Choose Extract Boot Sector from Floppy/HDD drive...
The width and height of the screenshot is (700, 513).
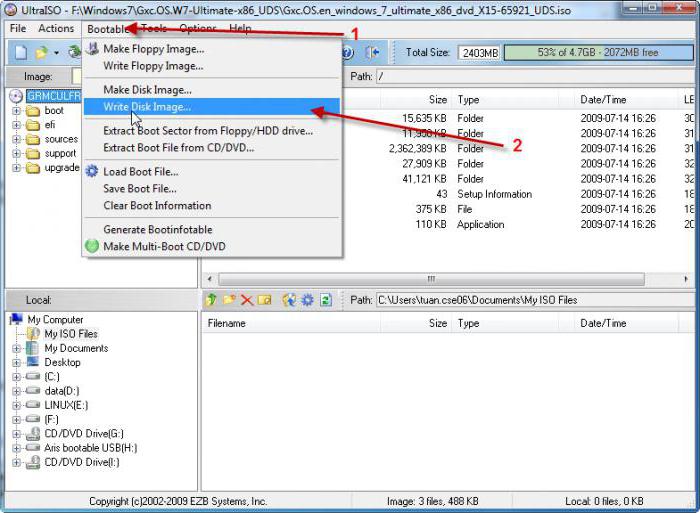coord(212,131)
